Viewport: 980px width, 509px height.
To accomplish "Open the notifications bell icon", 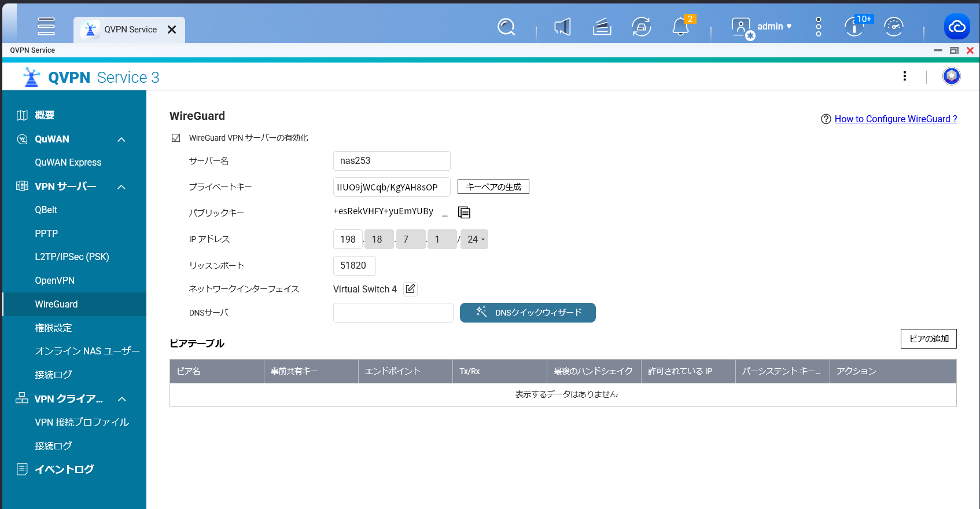I will 680,27.
